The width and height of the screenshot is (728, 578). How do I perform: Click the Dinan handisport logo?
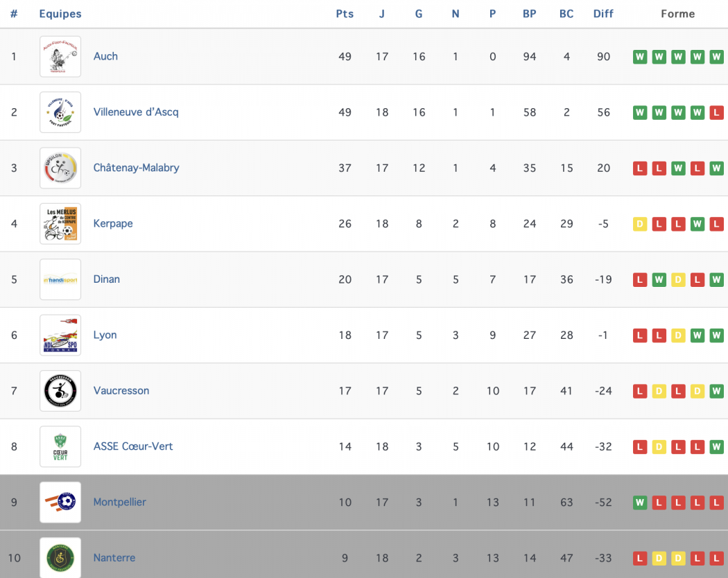click(x=60, y=279)
